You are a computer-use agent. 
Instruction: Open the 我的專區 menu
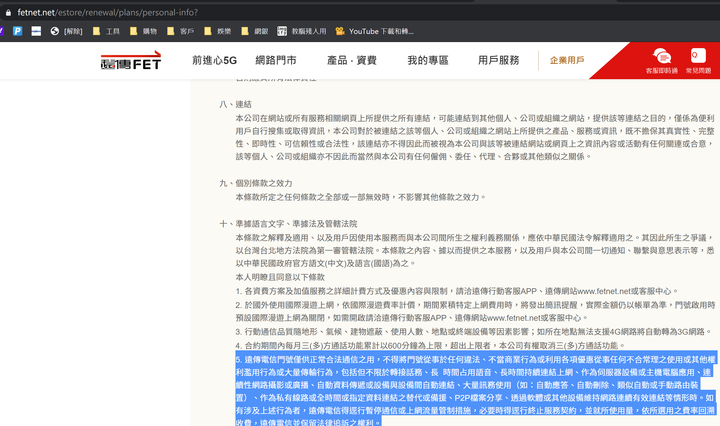point(428,60)
